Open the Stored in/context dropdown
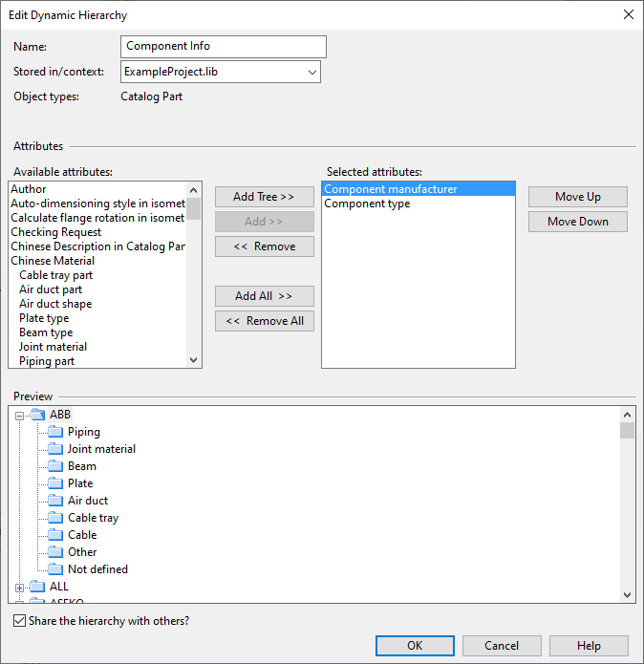This screenshot has height=664, width=644. [x=311, y=72]
